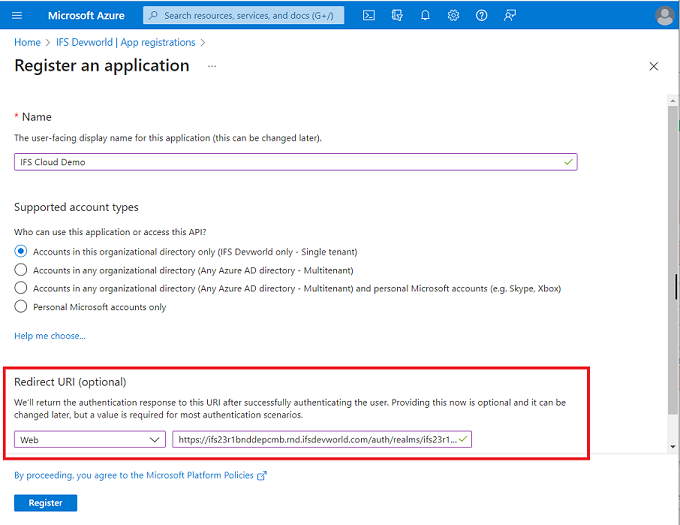
Task: Open the Help me choose link
Action: pyautogui.click(x=50, y=336)
